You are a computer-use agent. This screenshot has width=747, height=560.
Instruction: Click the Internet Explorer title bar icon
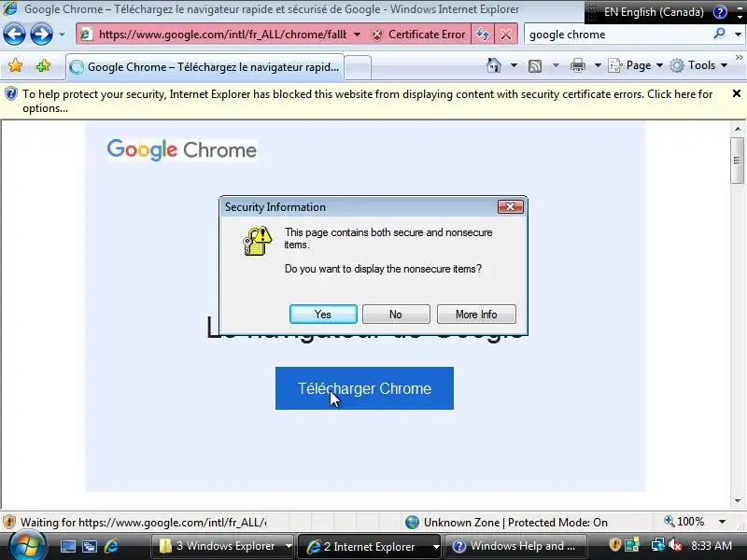(10, 8)
